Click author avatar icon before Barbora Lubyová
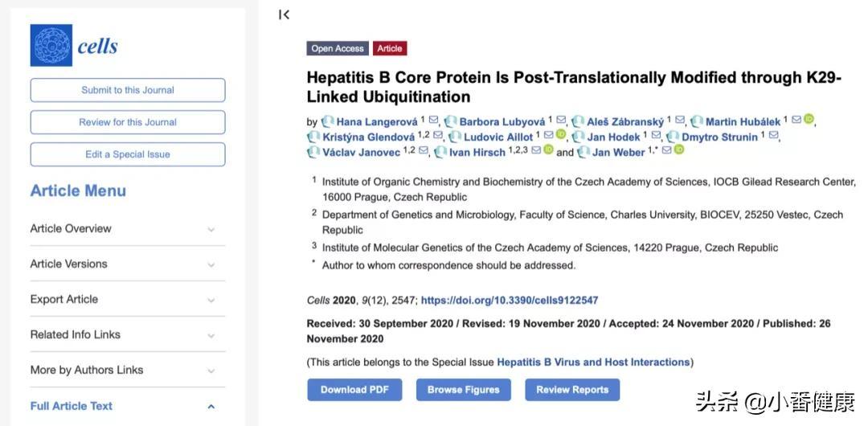Image resolution: width=868 pixels, height=426 pixels. tap(451, 121)
